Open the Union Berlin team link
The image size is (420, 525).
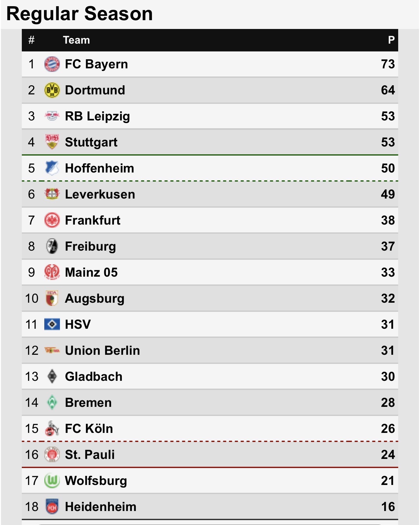pos(102,351)
